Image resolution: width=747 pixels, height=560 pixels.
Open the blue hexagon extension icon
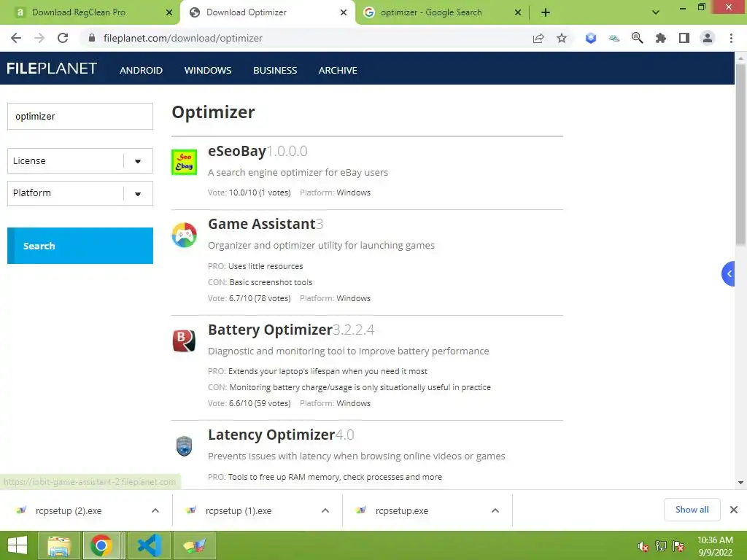tap(591, 38)
